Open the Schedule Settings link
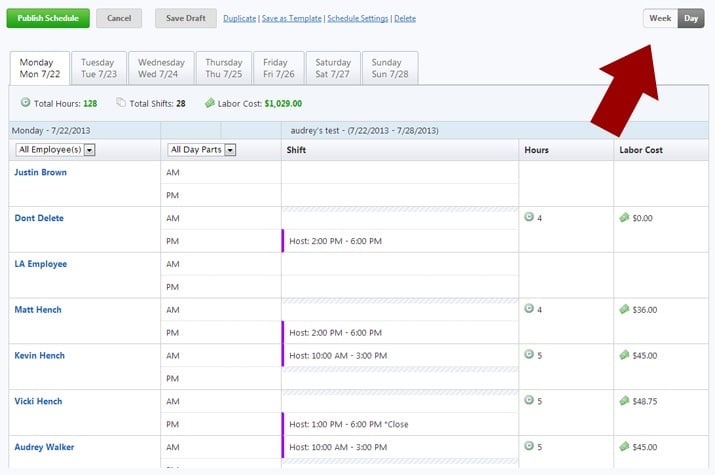 [358, 18]
